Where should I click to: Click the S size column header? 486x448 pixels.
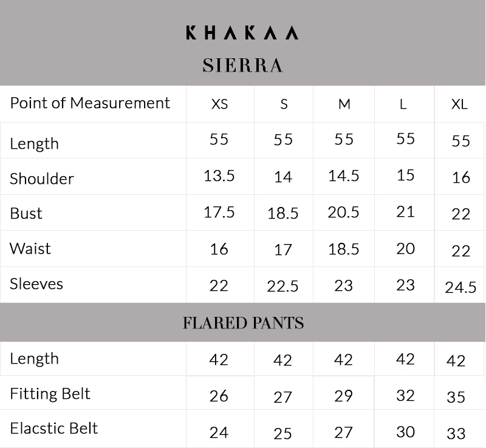284,104
